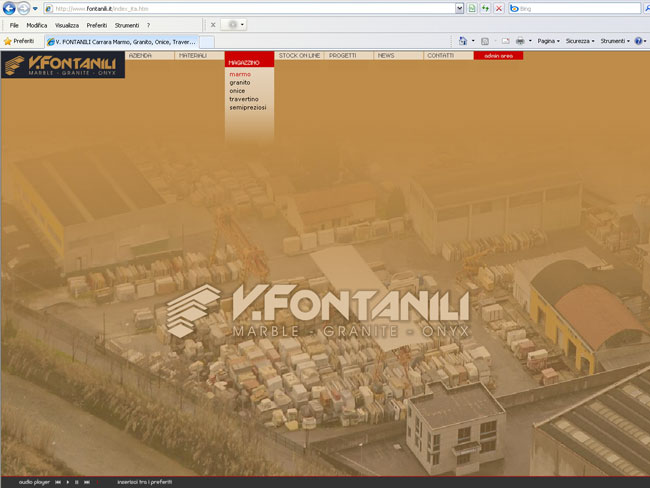Viewport: 650px width, 488px height.
Task: Open the Sicurezza dropdown menu
Action: point(580,41)
